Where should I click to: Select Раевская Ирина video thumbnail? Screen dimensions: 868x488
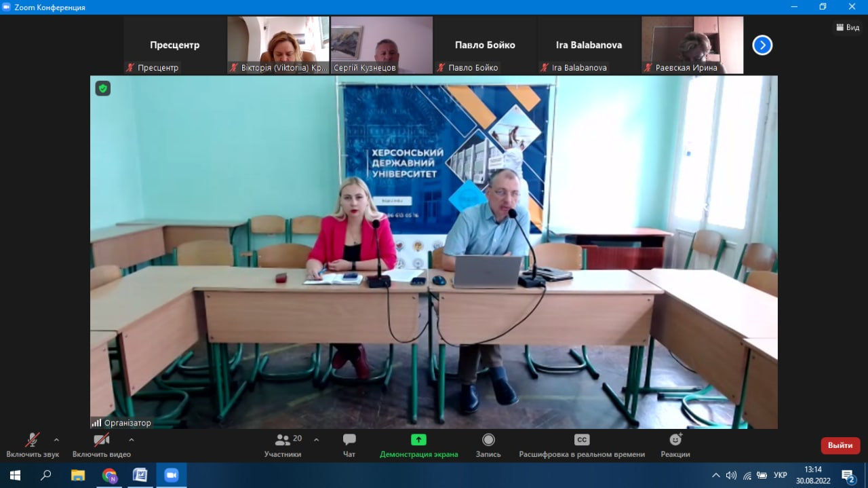pos(692,45)
